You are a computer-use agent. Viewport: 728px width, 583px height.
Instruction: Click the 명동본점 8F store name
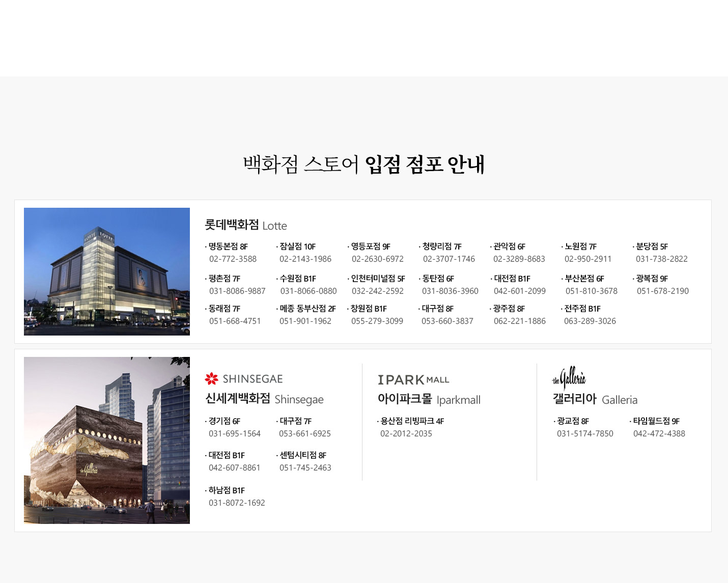point(228,246)
